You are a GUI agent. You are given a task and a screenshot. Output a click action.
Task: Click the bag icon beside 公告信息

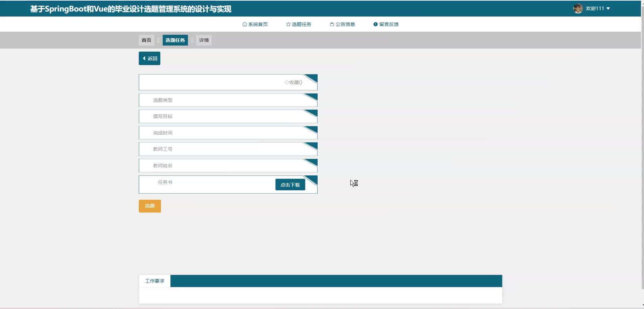click(332, 24)
